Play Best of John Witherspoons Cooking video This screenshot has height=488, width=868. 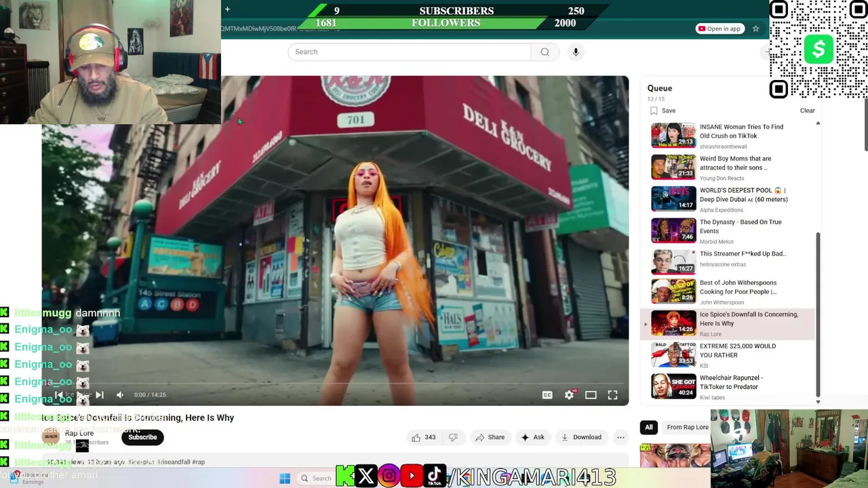738,287
